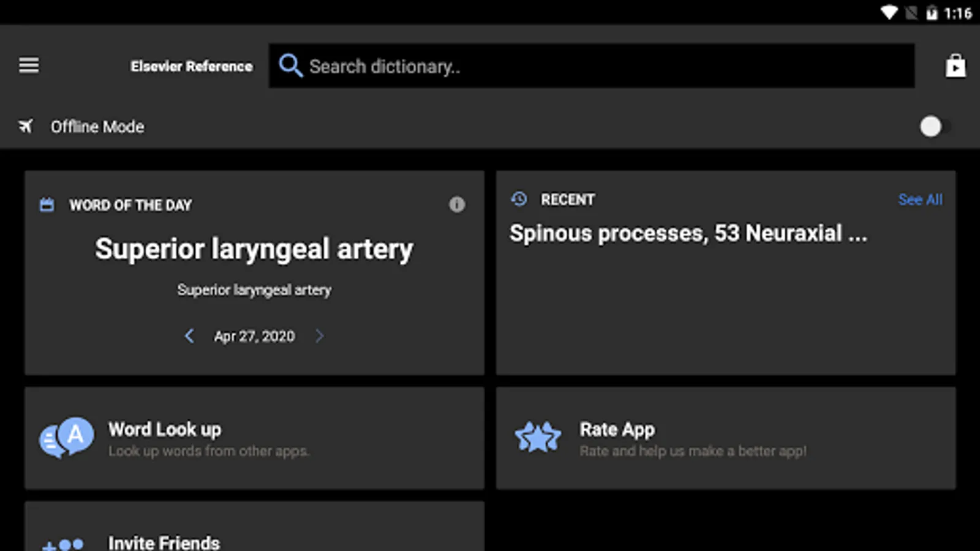Click the airplane Offline Mode icon

(26, 126)
